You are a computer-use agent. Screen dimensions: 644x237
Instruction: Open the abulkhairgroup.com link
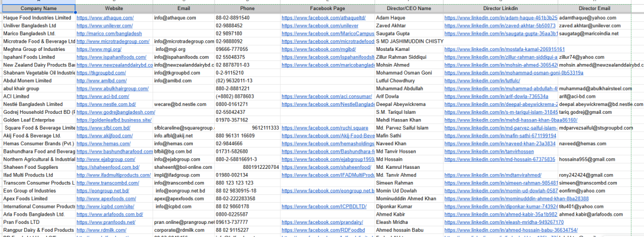point(112,88)
